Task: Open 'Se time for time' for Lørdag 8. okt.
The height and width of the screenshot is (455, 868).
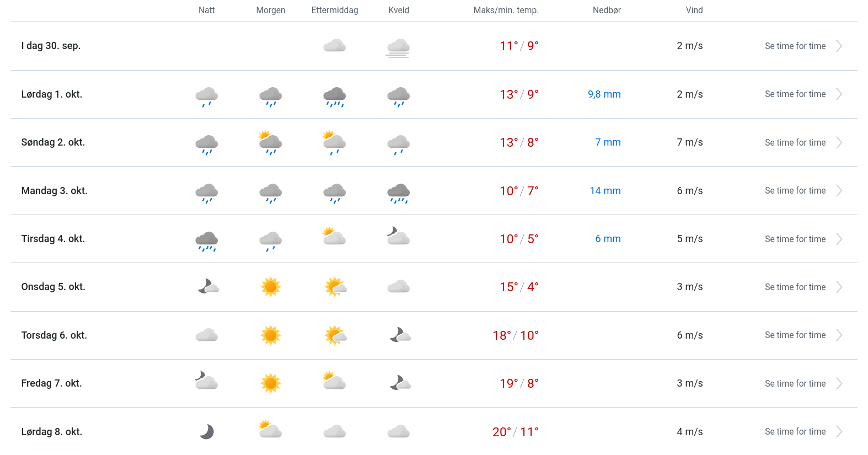Action: (x=795, y=432)
